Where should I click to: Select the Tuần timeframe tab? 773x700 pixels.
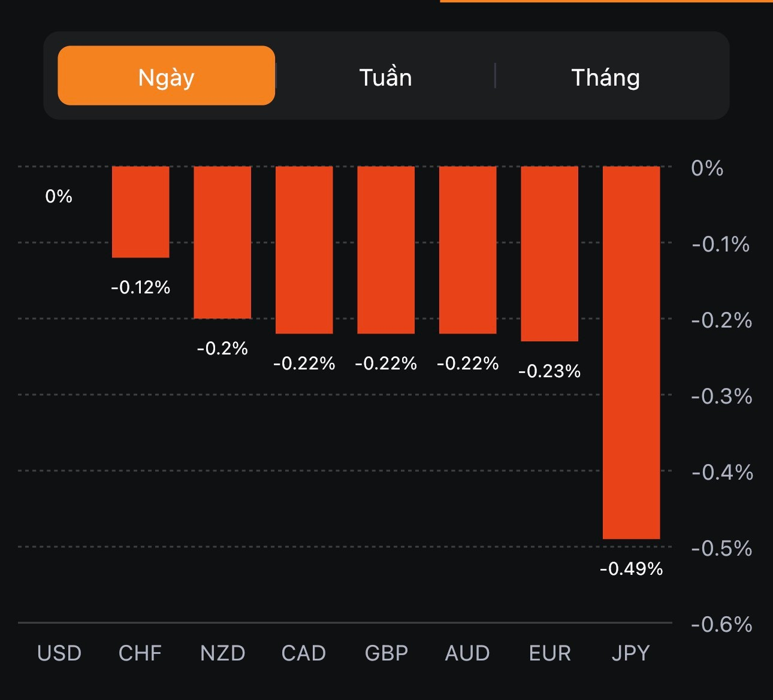point(385,77)
